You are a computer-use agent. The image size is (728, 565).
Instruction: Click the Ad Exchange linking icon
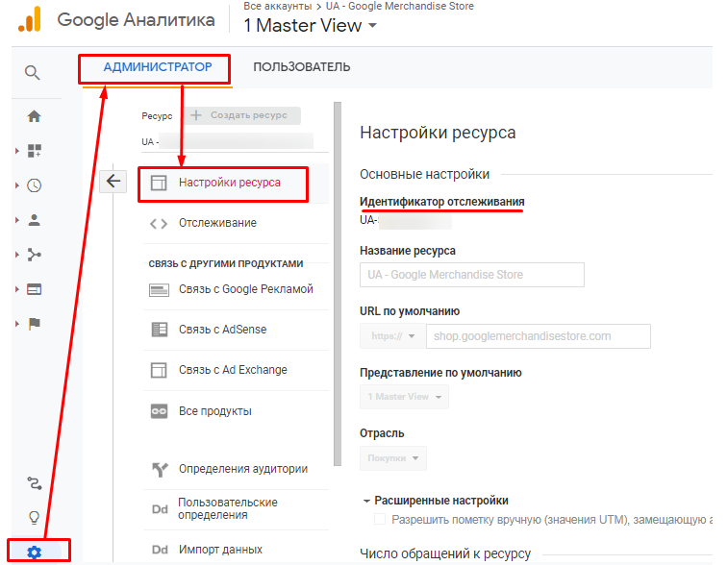tap(159, 370)
